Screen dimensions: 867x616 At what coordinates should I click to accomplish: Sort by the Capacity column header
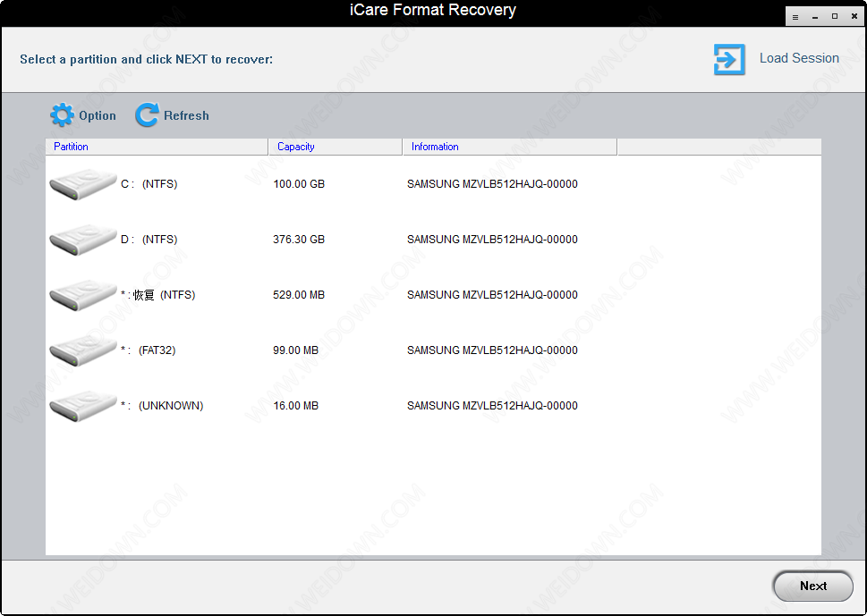pyautogui.click(x=335, y=147)
